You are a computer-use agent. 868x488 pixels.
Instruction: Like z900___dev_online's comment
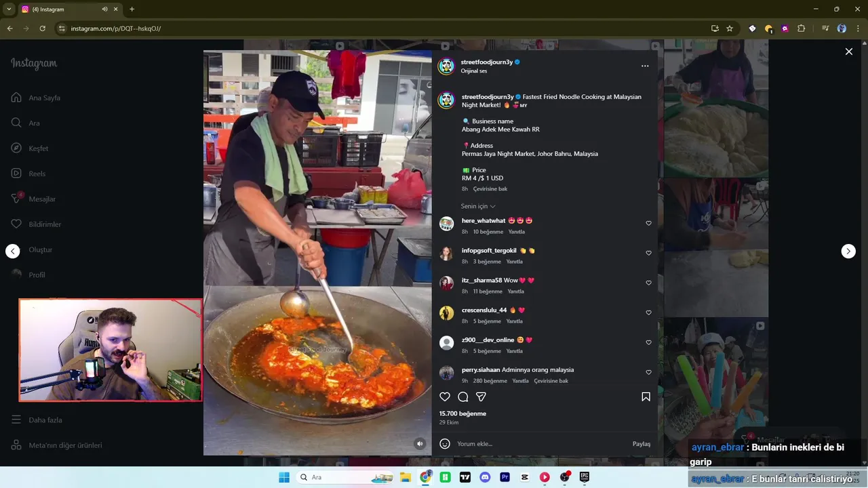(648, 342)
